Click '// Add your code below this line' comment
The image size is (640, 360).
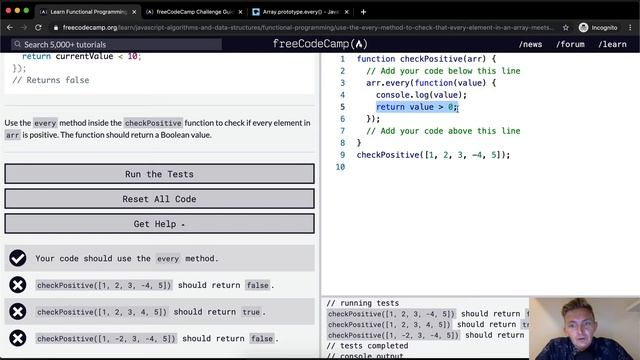(443, 71)
